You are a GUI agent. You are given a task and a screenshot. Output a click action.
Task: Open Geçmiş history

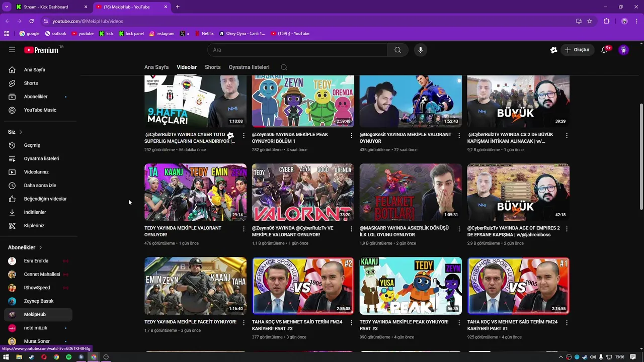click(x=38, y=145)
